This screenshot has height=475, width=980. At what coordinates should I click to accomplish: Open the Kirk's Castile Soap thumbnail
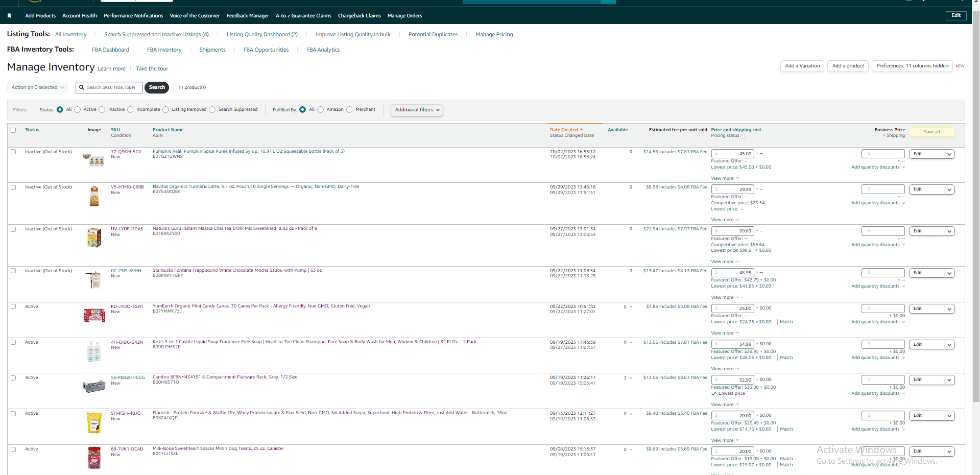(94, 351)
